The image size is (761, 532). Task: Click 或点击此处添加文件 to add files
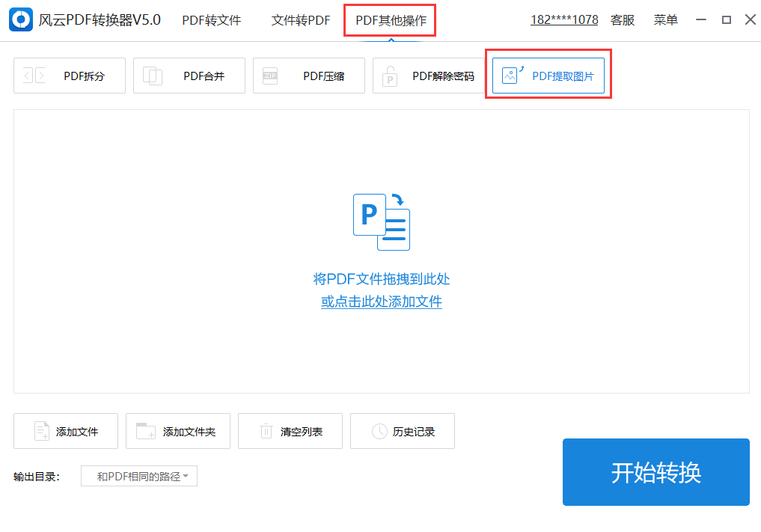tap(381, 302)
